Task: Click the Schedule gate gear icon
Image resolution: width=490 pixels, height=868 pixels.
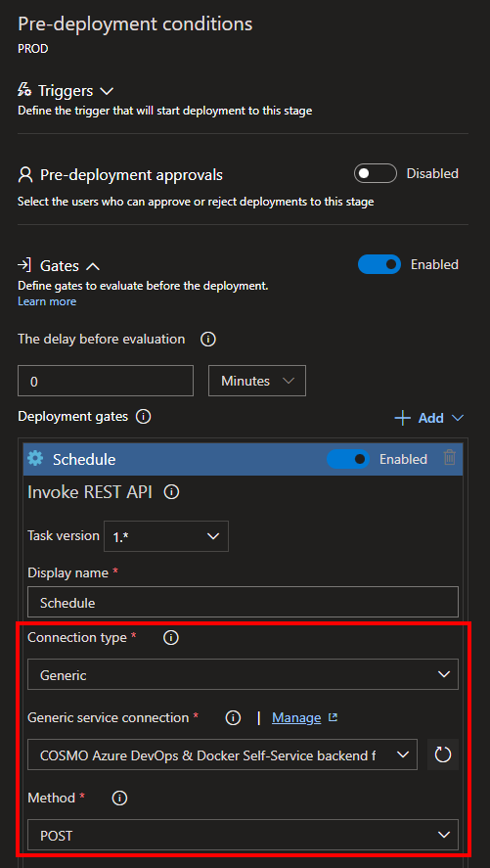Action: (35, 459)
